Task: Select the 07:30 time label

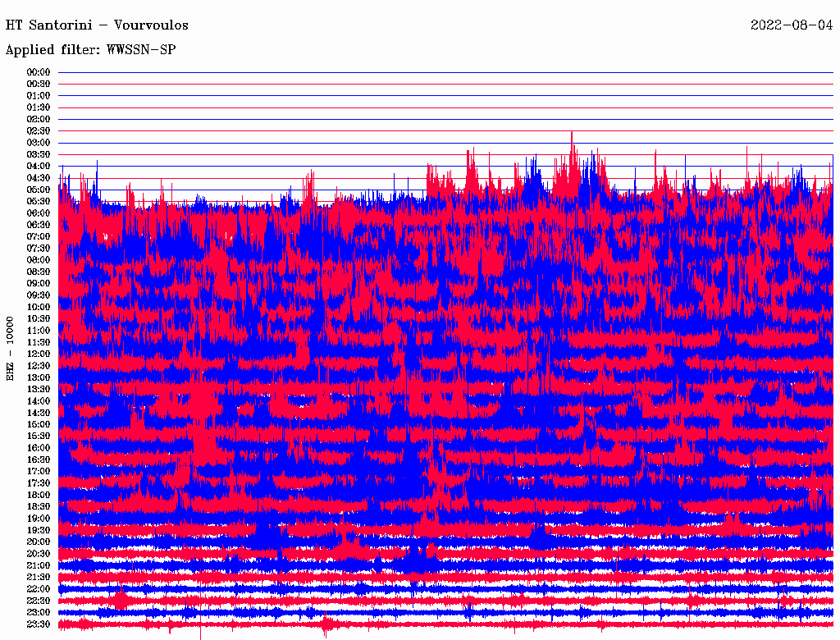Action: coord(39,248)
